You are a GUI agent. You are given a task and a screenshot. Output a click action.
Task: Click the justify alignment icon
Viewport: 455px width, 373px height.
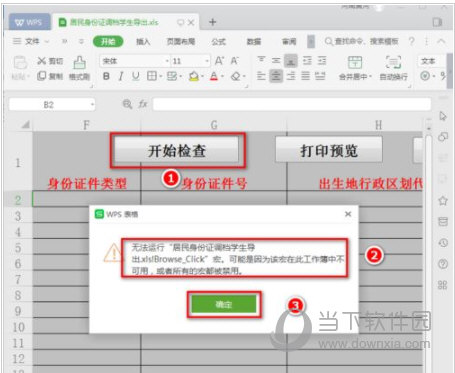(x=305, y=76)
